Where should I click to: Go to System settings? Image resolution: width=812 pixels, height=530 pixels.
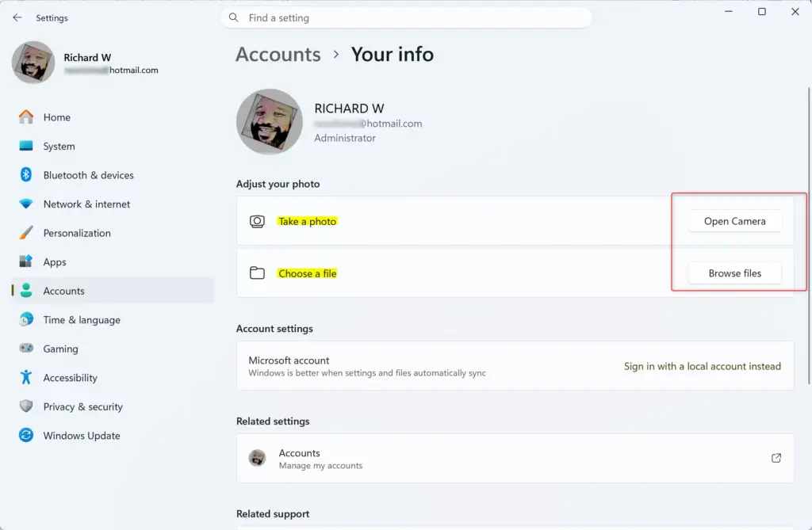point(113,146)
